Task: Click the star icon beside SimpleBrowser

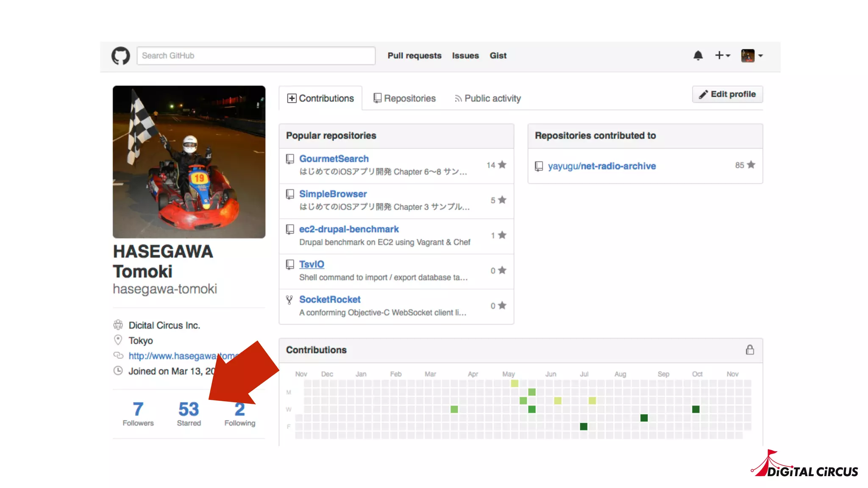Action: coord(502,200)
